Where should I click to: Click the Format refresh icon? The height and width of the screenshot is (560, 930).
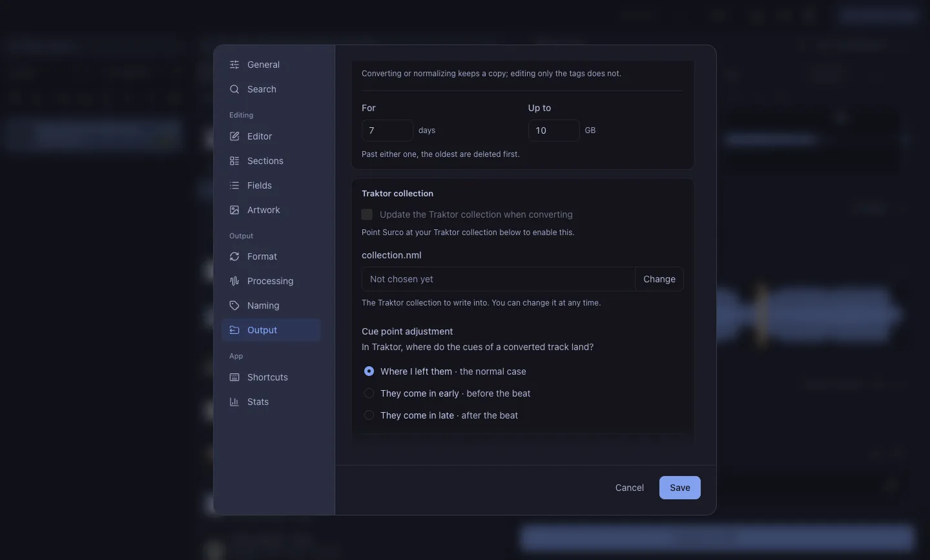coord(234,256)
